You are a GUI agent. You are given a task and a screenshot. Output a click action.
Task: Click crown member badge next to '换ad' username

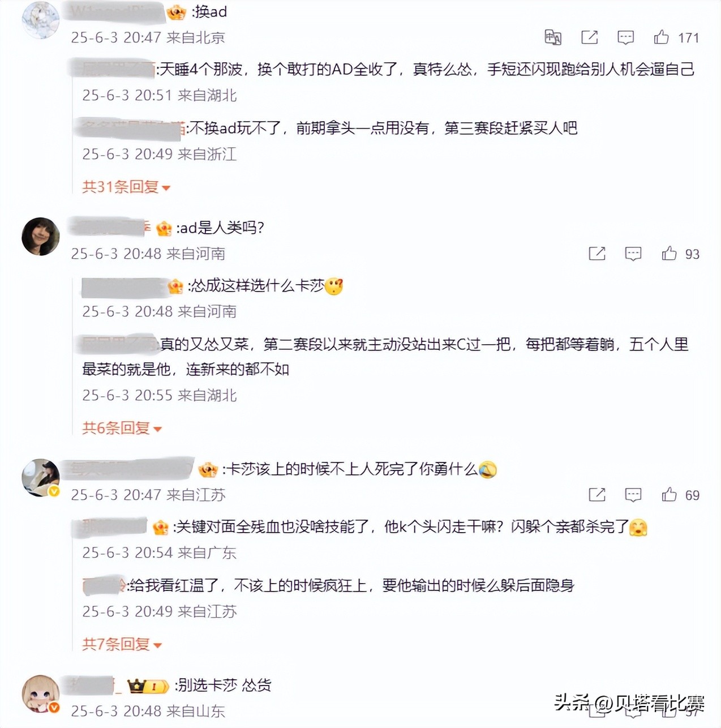177,12
